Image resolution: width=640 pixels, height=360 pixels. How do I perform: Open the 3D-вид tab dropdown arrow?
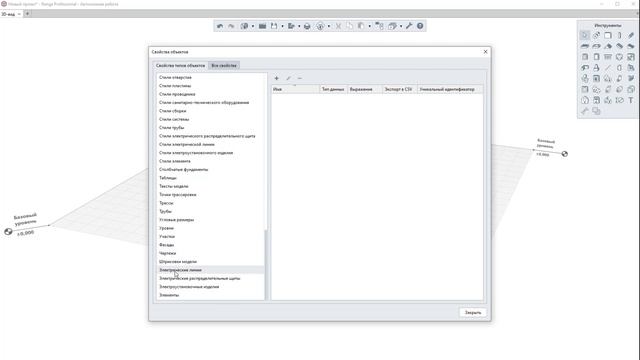(19, 14)
